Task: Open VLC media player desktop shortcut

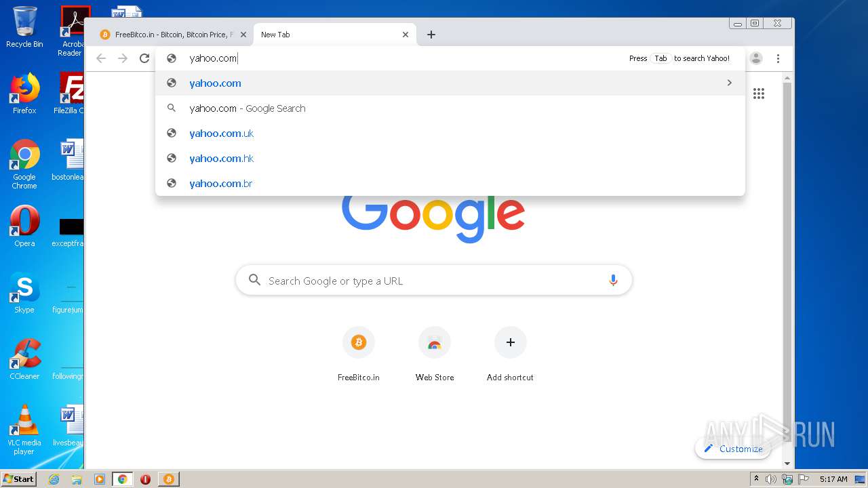Action: tap(24, 430)
